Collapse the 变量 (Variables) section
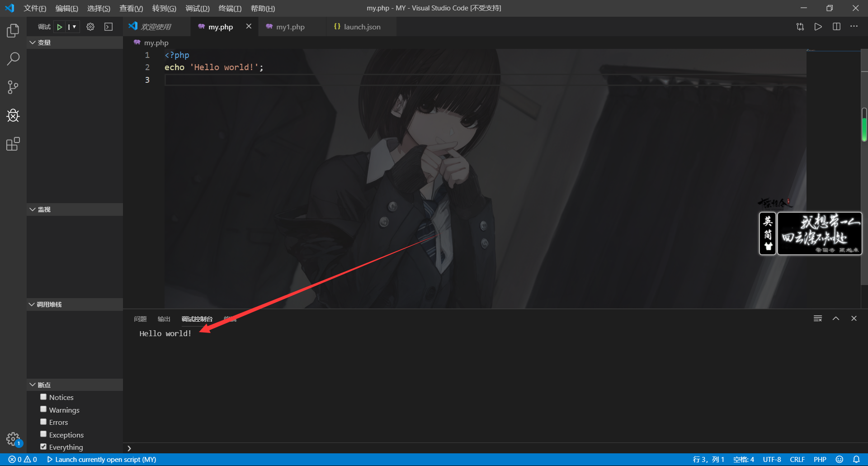The width and height of the screenshot is (868, 466). coord(75,43)
